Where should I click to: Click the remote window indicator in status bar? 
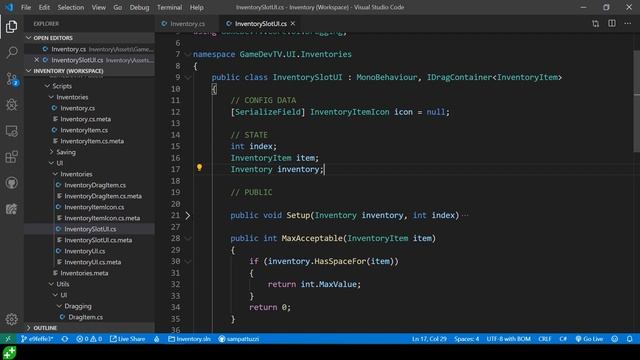(x=8, y=339)
